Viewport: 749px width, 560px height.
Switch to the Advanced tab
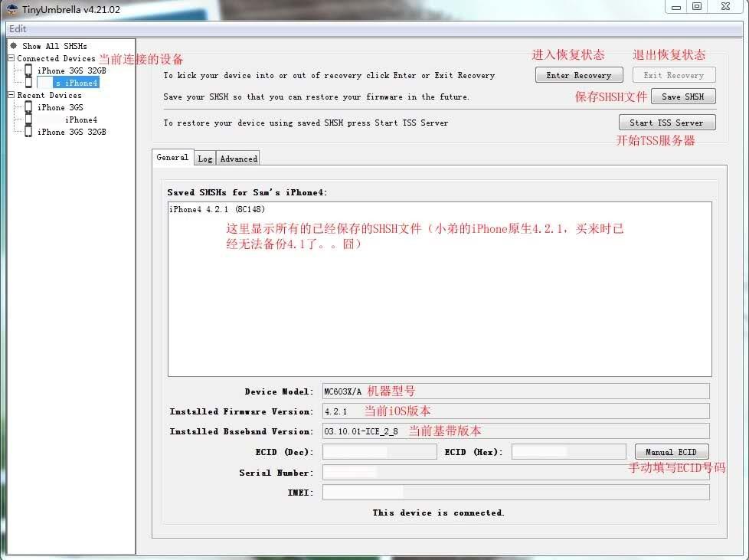click(238, 159)
